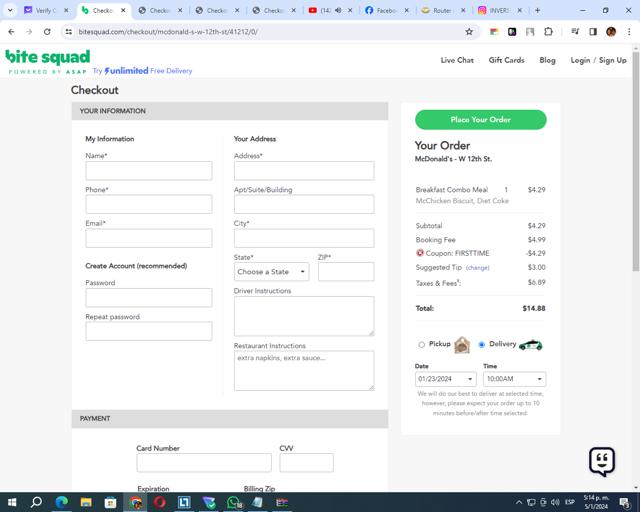This screenshot has height=512, width=640.
Task: Click Try unlimited Free Delivery link
Action: pyautogui.click(x=142, y=71)
